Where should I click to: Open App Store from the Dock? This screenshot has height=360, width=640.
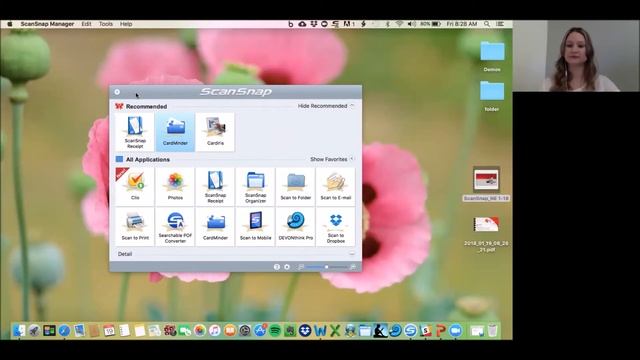coord(260,331)
